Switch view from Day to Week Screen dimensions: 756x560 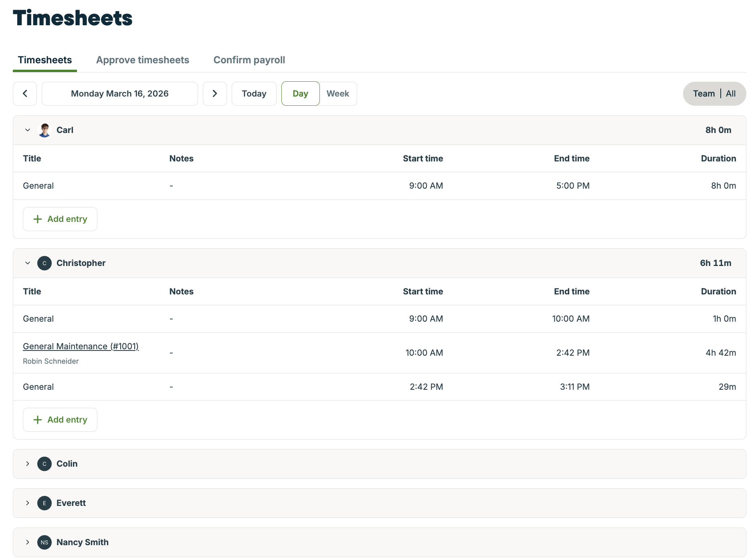pos(338,93)
